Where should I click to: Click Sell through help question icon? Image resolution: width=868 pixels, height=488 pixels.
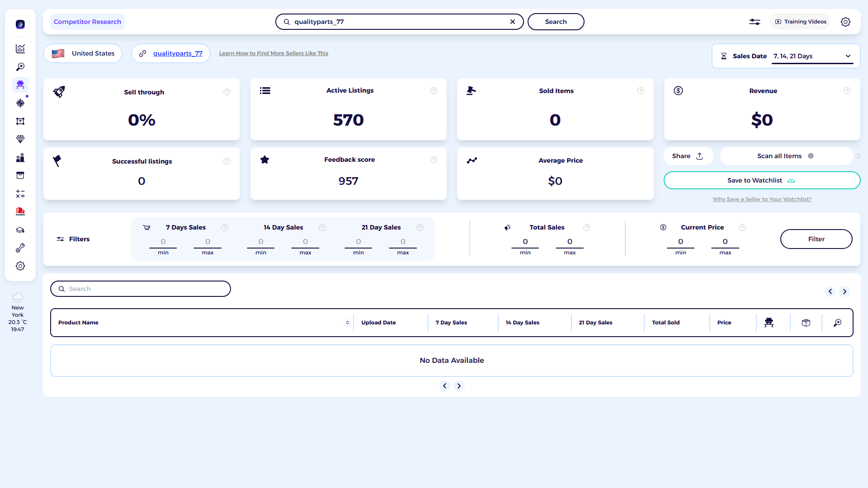pyautogui.click(x=227, y=92)
